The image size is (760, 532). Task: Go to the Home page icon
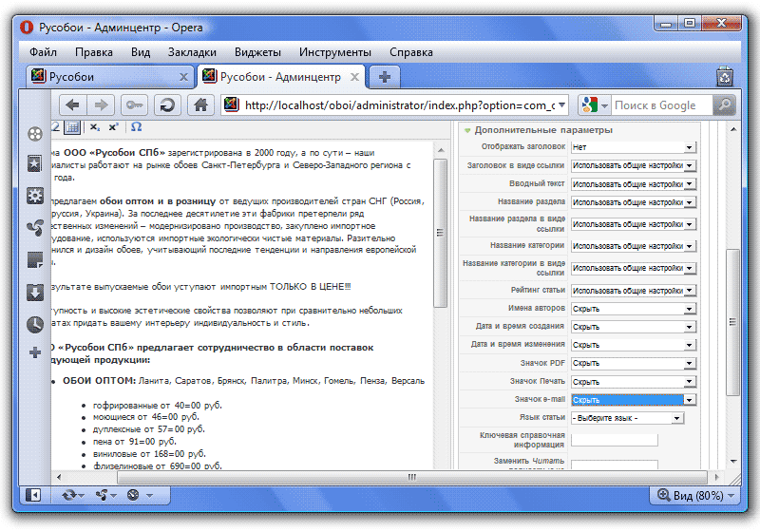[x=199, y=105]
